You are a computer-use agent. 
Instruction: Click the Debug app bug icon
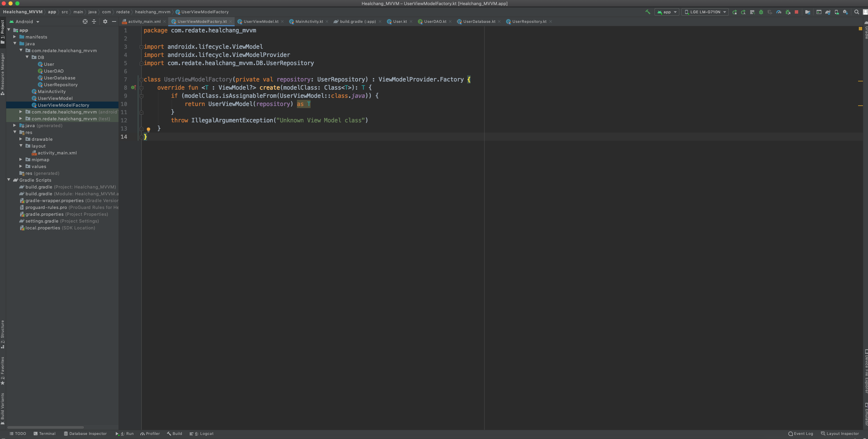[x=761, y=12]
